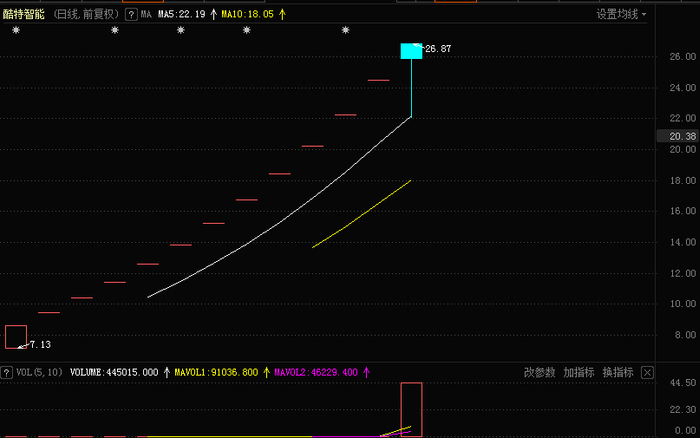Click the yellow MA10 value label

248,15
